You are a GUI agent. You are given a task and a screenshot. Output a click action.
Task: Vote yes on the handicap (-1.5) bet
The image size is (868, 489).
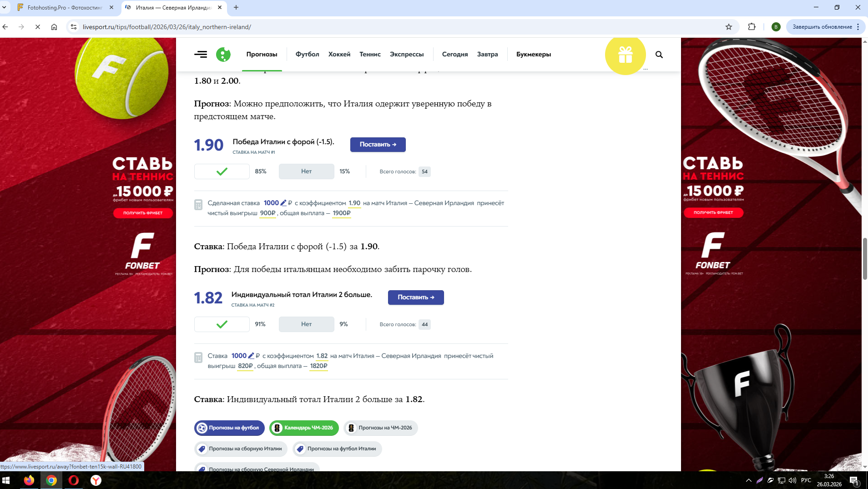click(222, 171)
